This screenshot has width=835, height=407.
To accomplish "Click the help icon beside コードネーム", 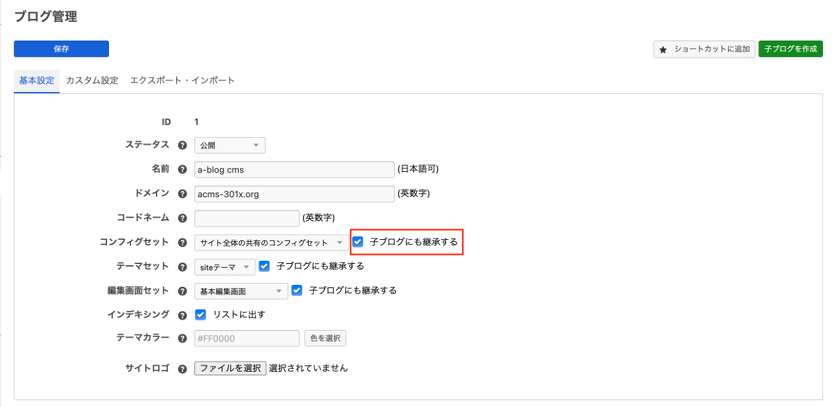I will [182, 218].
